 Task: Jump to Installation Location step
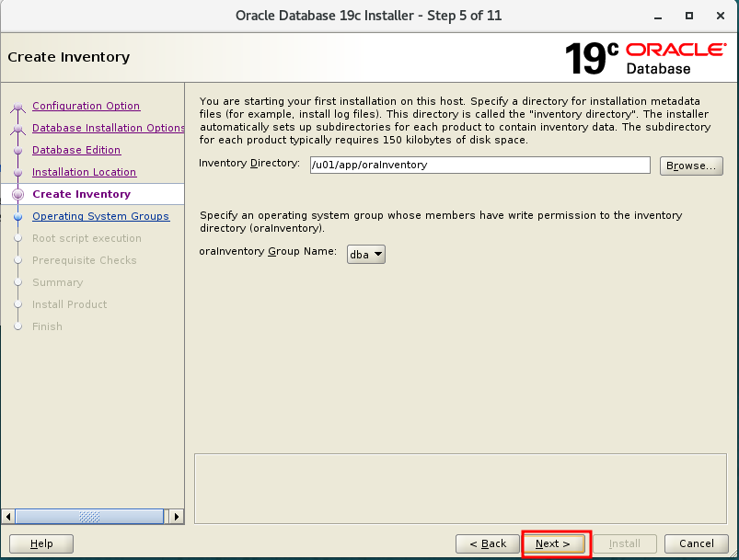coord(84,172)
